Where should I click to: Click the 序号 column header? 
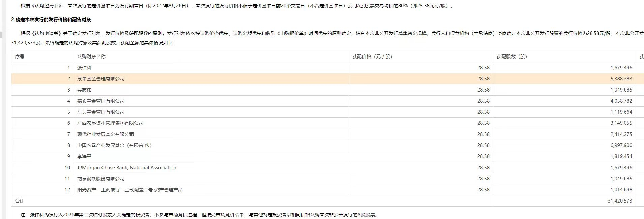[x=42, y=57]
